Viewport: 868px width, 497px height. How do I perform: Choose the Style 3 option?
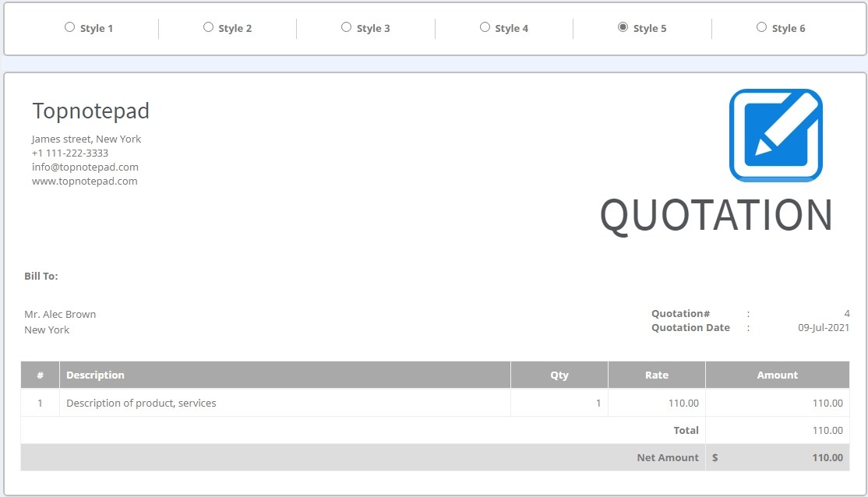(346, 27)
